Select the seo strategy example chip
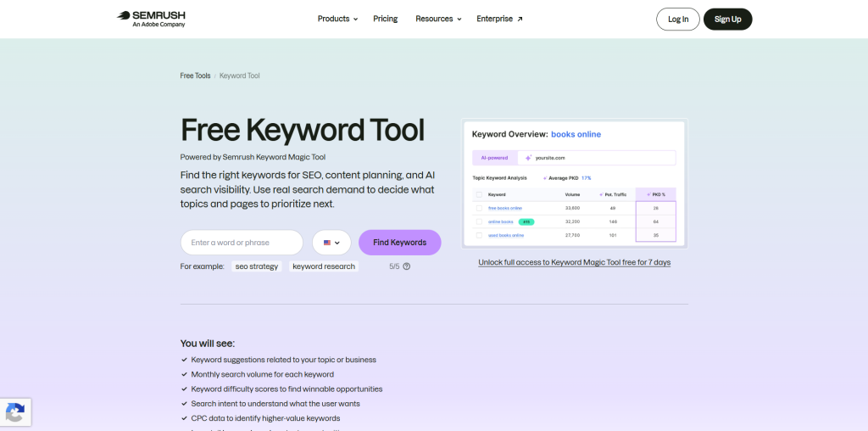The width and height of the screenshot is (868, 431). (257, 266)
